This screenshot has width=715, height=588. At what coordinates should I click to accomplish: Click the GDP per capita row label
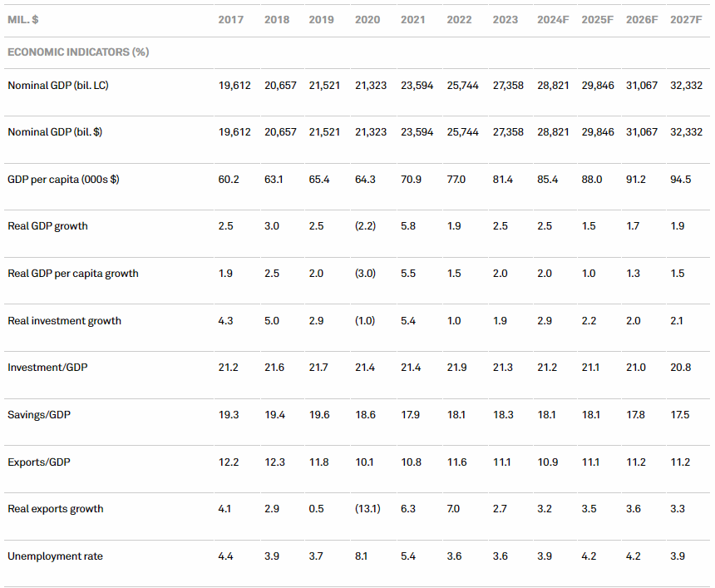pyautogui.click(x=63, y=180)
